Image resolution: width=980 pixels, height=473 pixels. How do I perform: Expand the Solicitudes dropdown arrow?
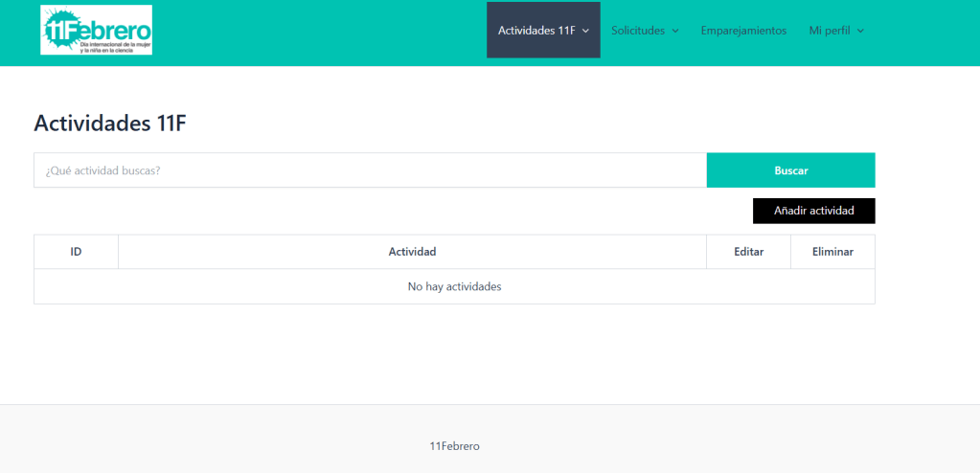[x=675, y=31]
